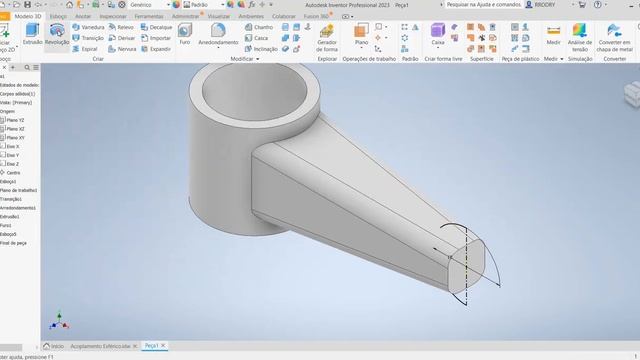Select Eixo X in browser tree

(10, 147)
